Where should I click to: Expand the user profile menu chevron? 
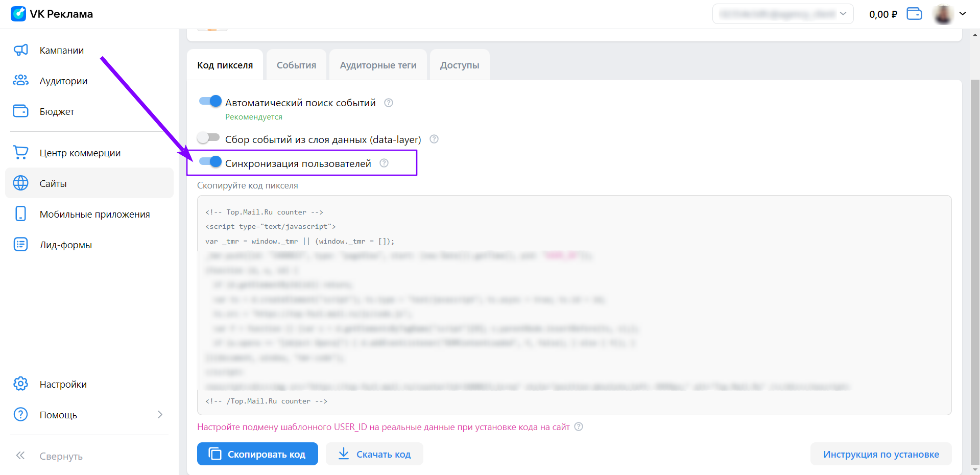pyautogui.click(x=963, y=14)
